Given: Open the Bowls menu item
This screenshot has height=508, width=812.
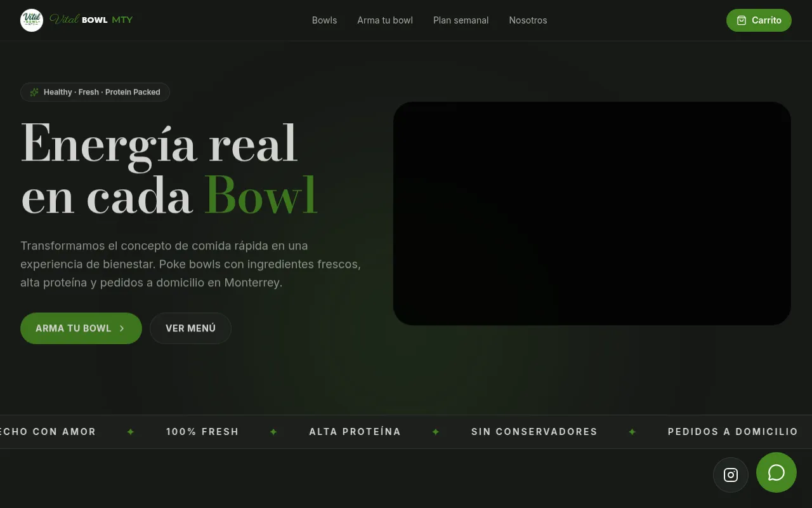Looking at the screenshot, I should point(324,20).
